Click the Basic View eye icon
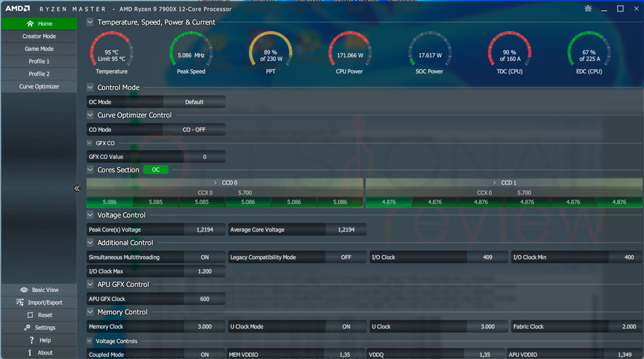Viewport: 644px width, 359px height. pos(24,290)
